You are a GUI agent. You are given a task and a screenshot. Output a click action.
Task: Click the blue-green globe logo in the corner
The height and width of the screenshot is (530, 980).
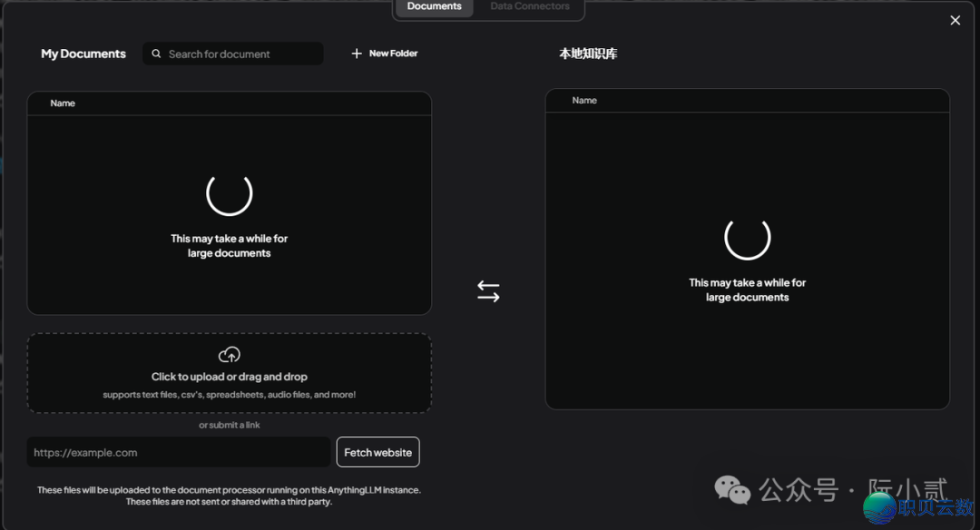(879, 509)
